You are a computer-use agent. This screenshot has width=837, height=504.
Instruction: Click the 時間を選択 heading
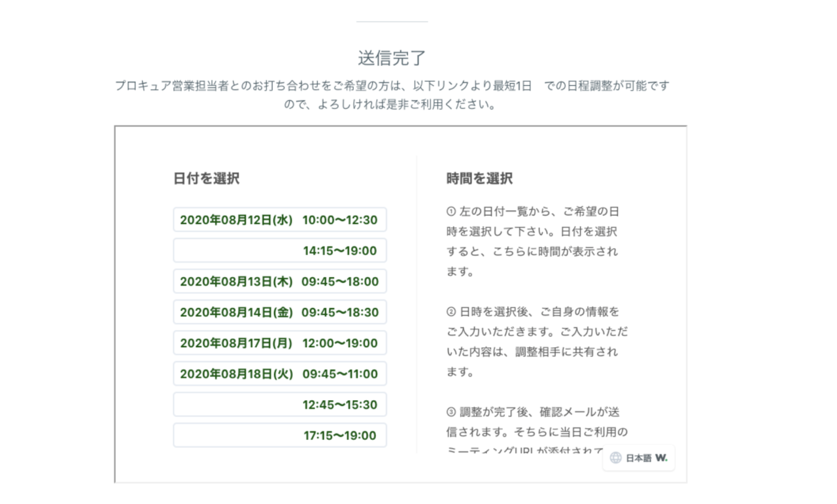(479, 178)
